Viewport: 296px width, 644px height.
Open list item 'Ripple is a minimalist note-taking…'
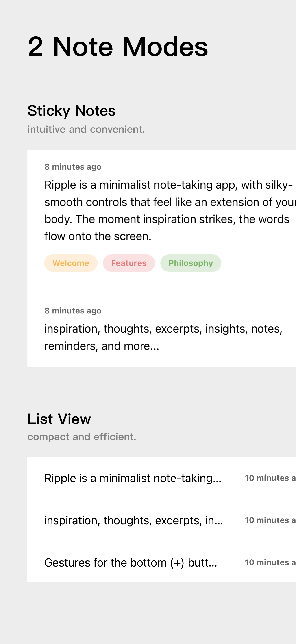pos(162,478)
